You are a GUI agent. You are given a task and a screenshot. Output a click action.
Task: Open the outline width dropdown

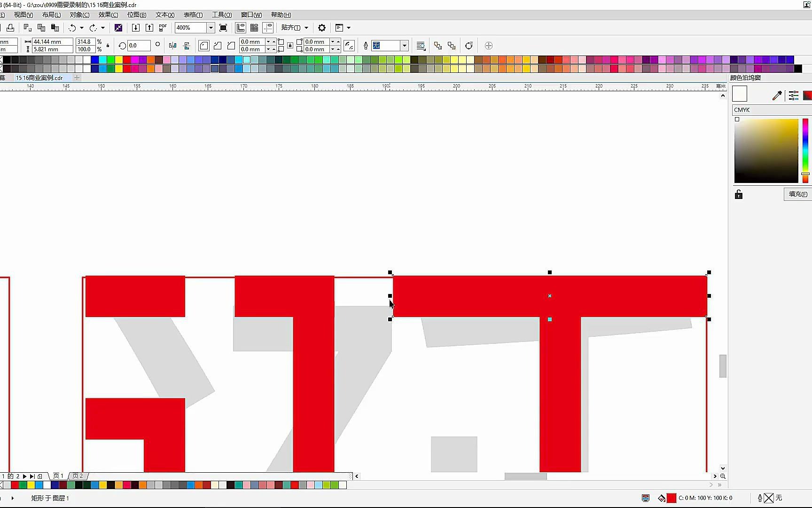[x=405, y=46]
